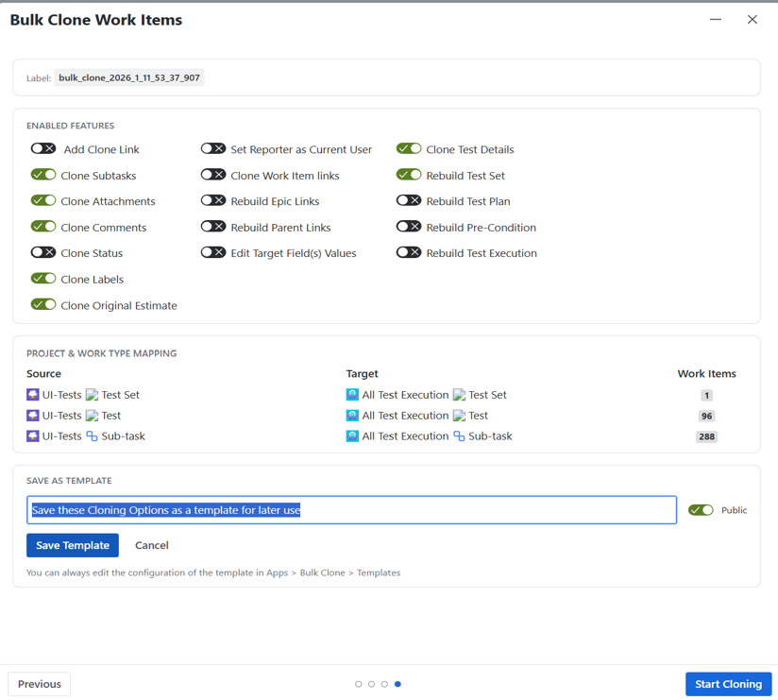The height and width of the screenshot is (700, 778).
Task: Click the Start Cloning button
Action: pyautogui.click(x=728, y=684)
